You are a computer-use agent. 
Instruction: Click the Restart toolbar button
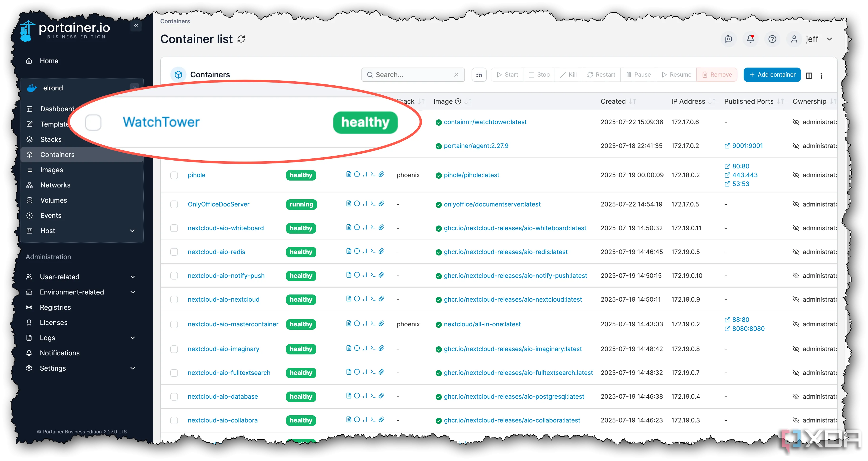[x=601, y=75]
